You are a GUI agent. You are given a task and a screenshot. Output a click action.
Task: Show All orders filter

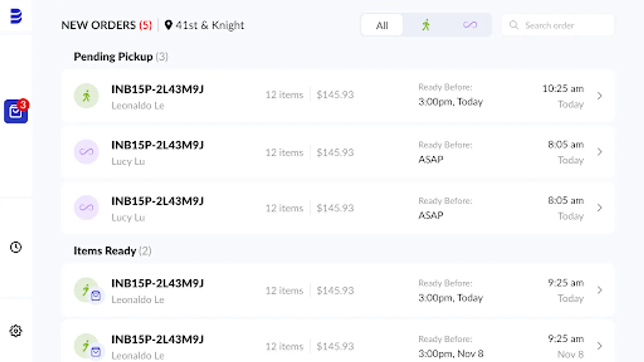coord(382,25)
